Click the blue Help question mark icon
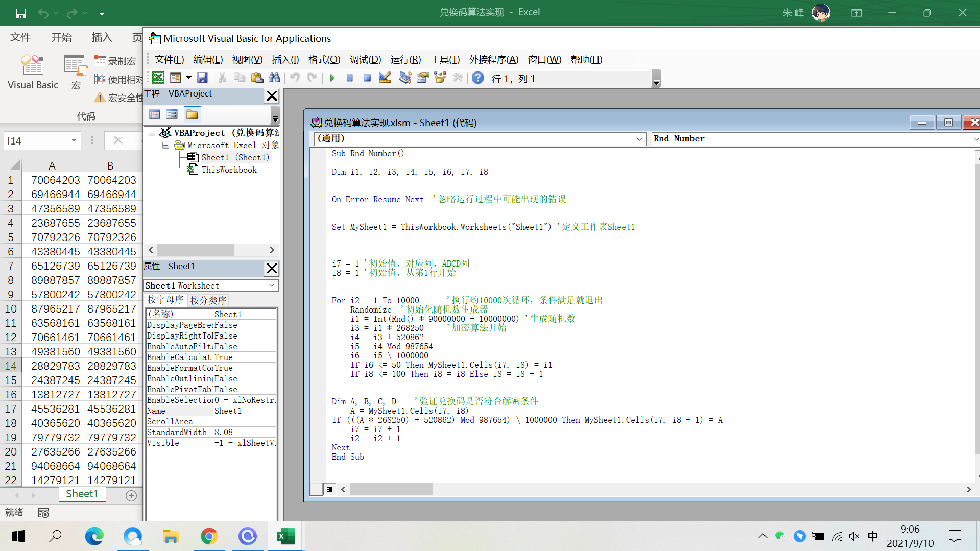980x551 pixels. tap(478, 78)
